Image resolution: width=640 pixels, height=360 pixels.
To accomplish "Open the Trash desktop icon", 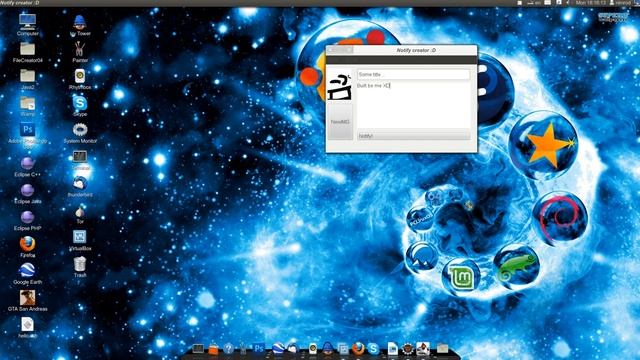I will (80, 266).
